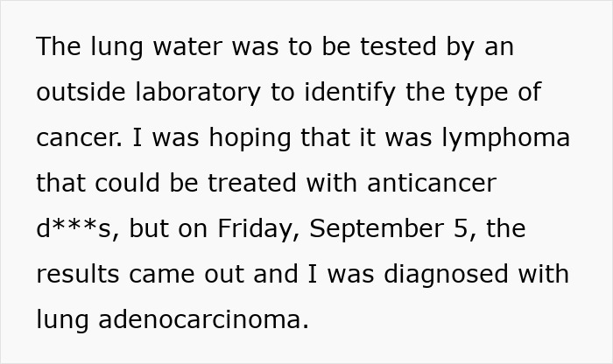Click the word 'results' starting the sixth line
Viewport: 613px width, 364px height.
78,275
